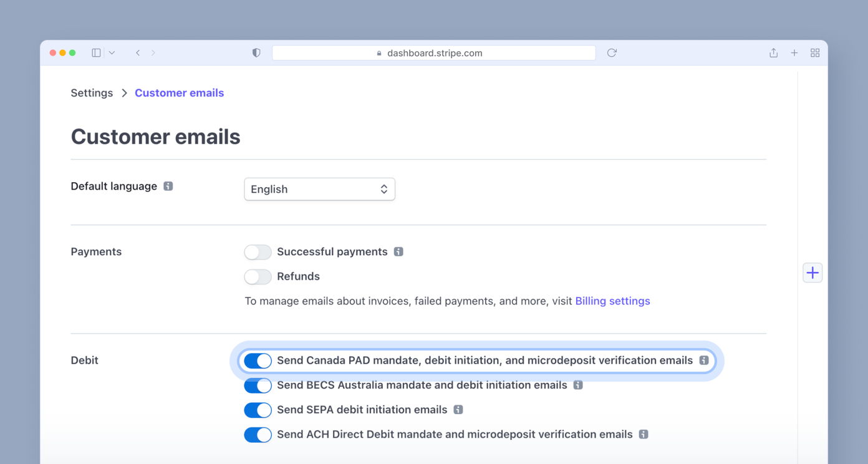
Task: Open the Billing settings link
Action: click(x=612, y=301)
